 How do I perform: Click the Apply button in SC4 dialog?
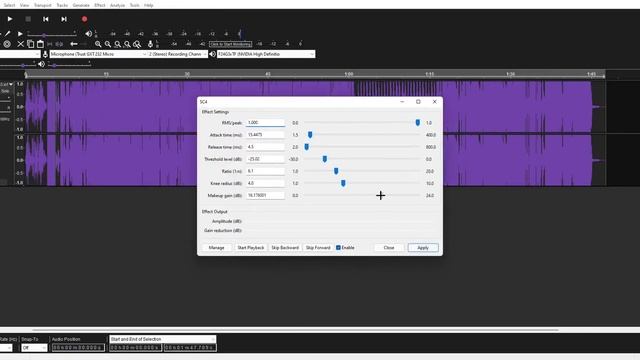pos(423,248)
